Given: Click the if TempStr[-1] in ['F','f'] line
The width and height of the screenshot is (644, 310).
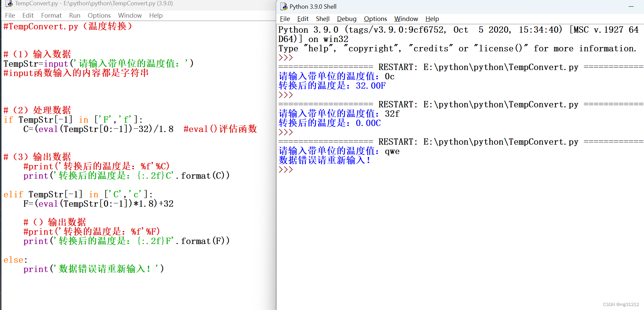Looking at the screenshot, I should point(73,119).
